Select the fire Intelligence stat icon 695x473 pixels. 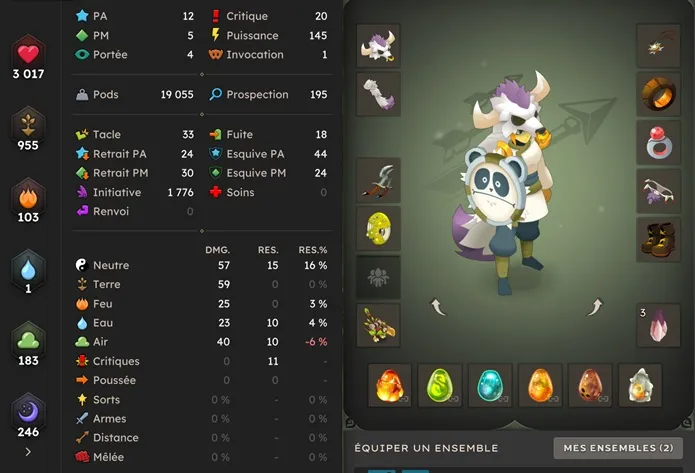tap(28, 197)
